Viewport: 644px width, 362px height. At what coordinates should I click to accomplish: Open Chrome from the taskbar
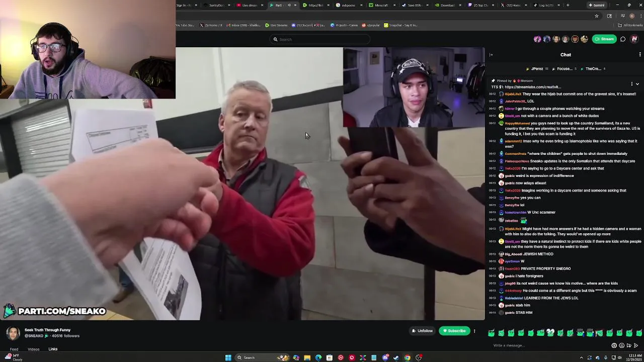tap(407, 357)
